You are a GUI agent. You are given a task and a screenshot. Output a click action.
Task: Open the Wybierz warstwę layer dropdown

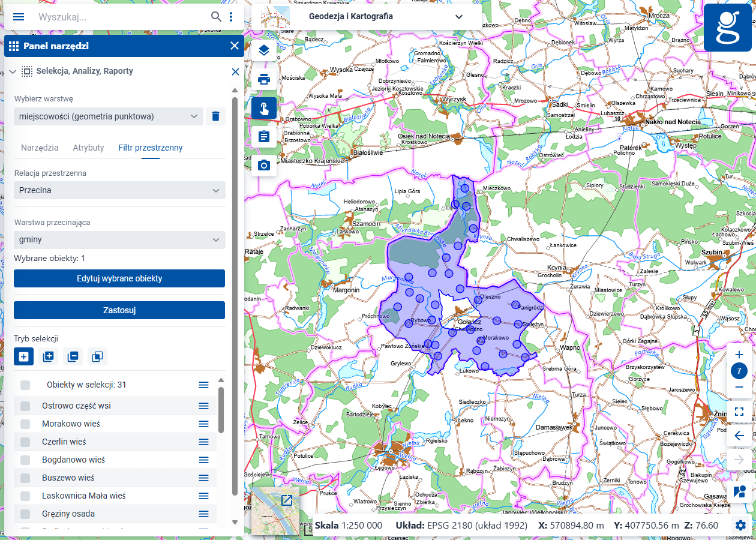tap(108, 116)
